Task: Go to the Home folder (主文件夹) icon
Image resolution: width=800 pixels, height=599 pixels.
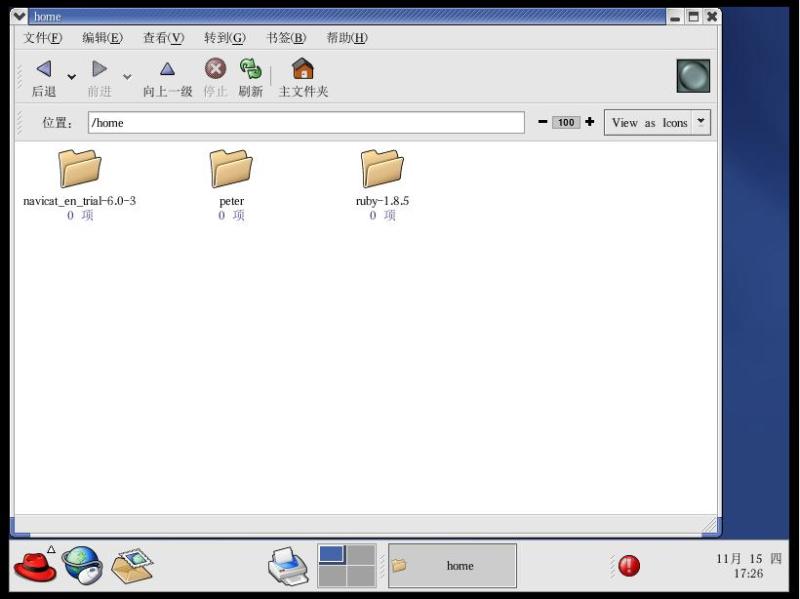Action: (x=302, y=69)
